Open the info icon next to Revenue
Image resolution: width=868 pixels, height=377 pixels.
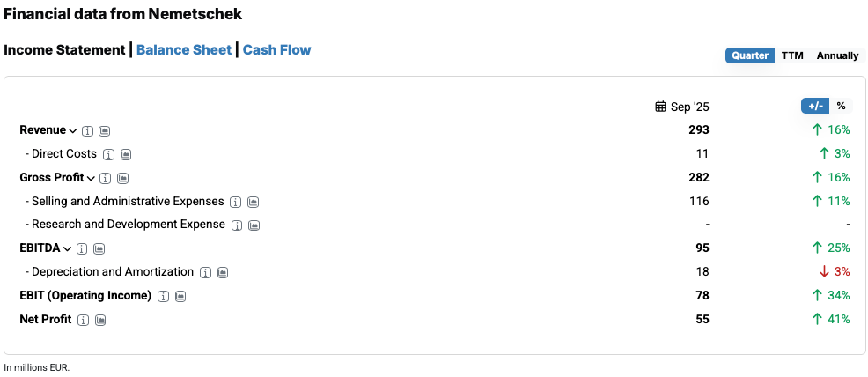[x=88, y=130]
